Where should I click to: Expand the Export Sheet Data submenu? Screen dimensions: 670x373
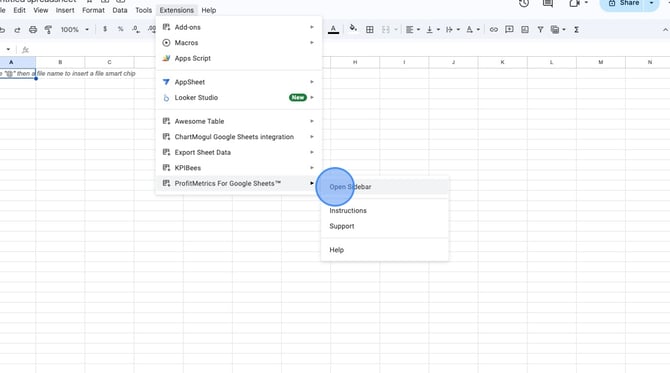(x=238, y=152)
